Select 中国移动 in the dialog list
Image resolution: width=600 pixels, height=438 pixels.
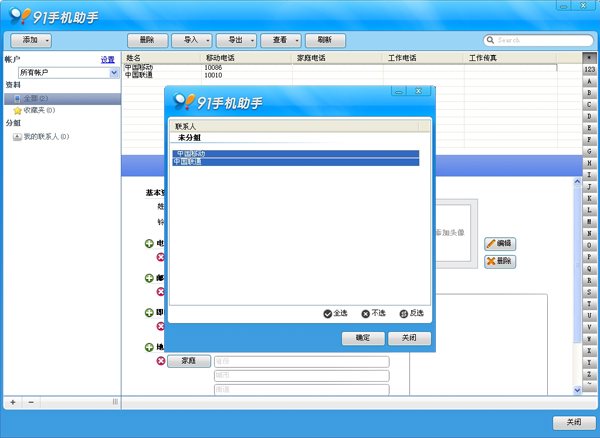click(x=295, y=154)
